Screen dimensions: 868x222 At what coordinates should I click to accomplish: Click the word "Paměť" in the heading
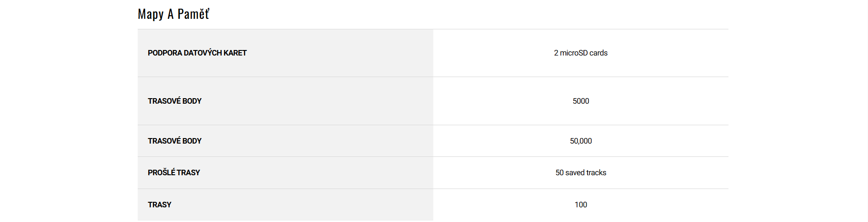pos(193,14)
